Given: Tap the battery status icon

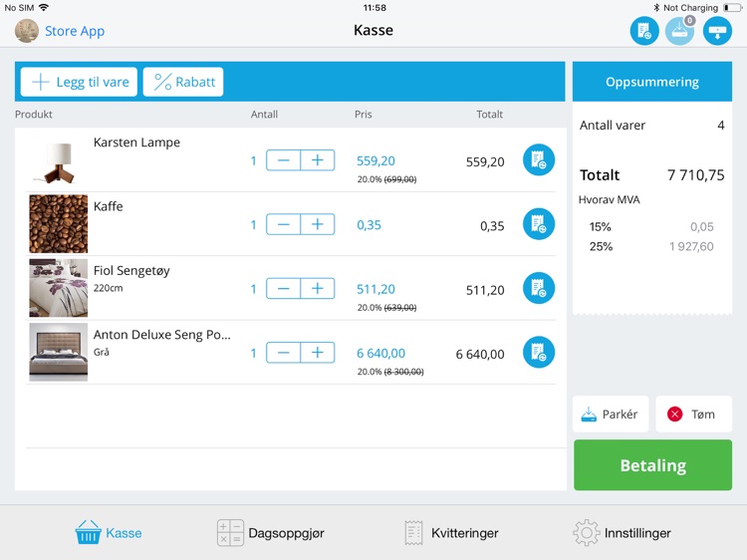Looking at the screenshot, I should pos(733,8).
